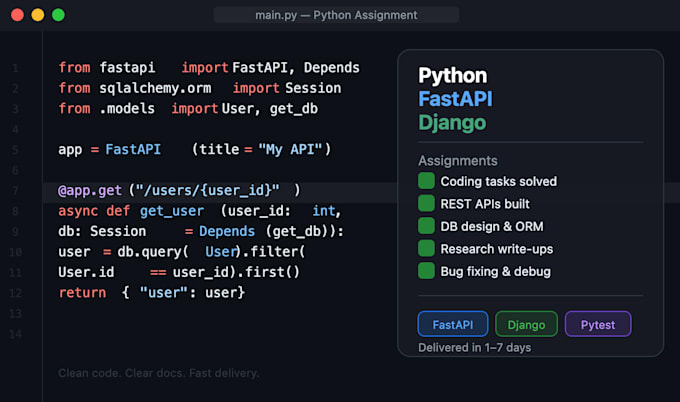Viewport: 680px width, 402px height.
Task: Click the FastAPI tag button
Action: [453, 324]
